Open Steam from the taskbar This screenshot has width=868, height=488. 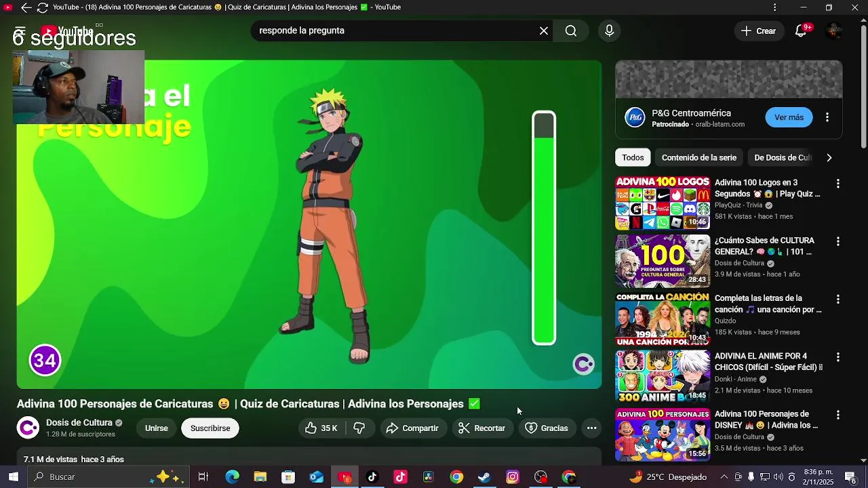(x=484, y=477)
